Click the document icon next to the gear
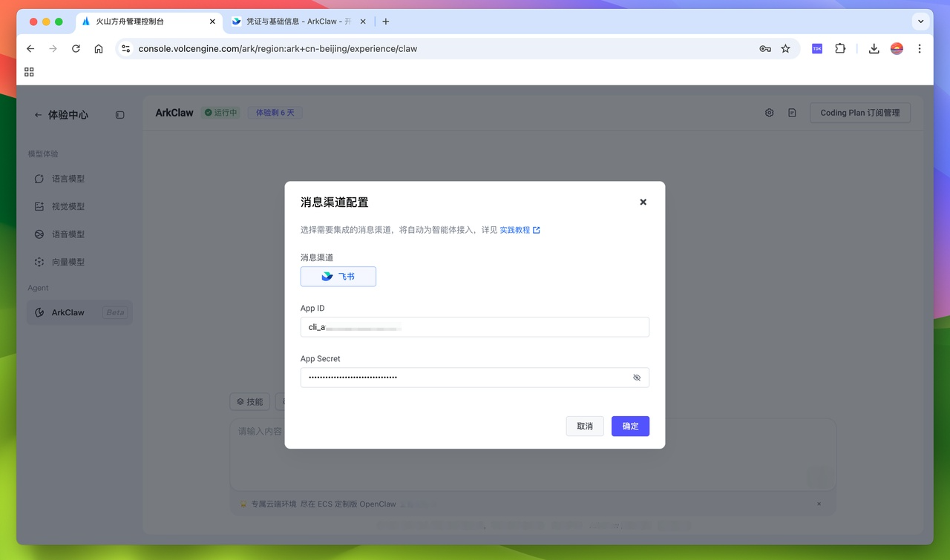The width and height of the screenshot is (950, 560). [791, 112]
